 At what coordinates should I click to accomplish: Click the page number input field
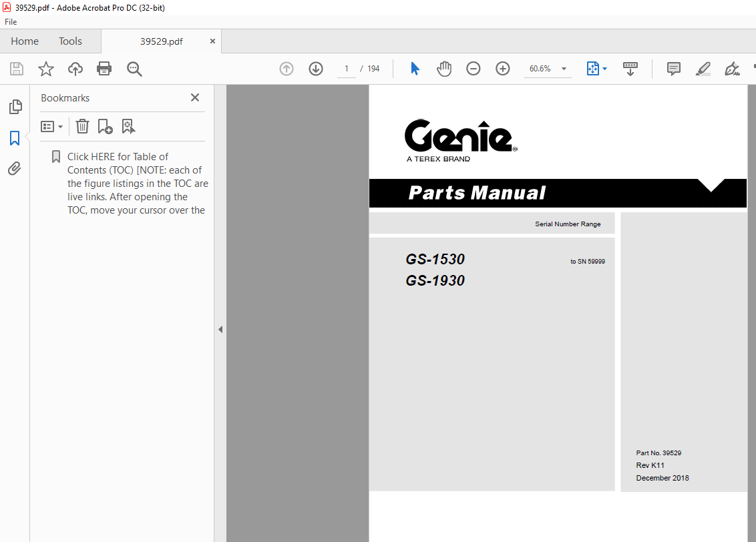[x=346, y=69]
